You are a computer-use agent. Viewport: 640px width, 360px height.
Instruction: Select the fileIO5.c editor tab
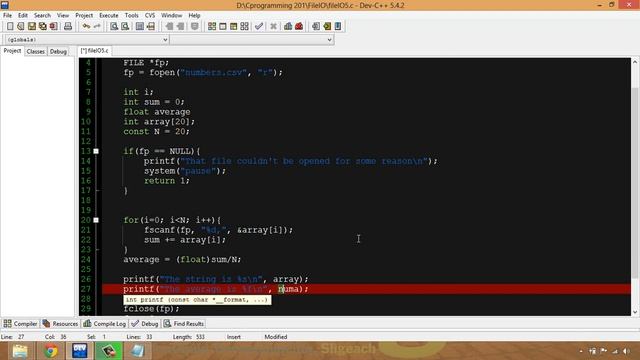[x=94, y=51]
